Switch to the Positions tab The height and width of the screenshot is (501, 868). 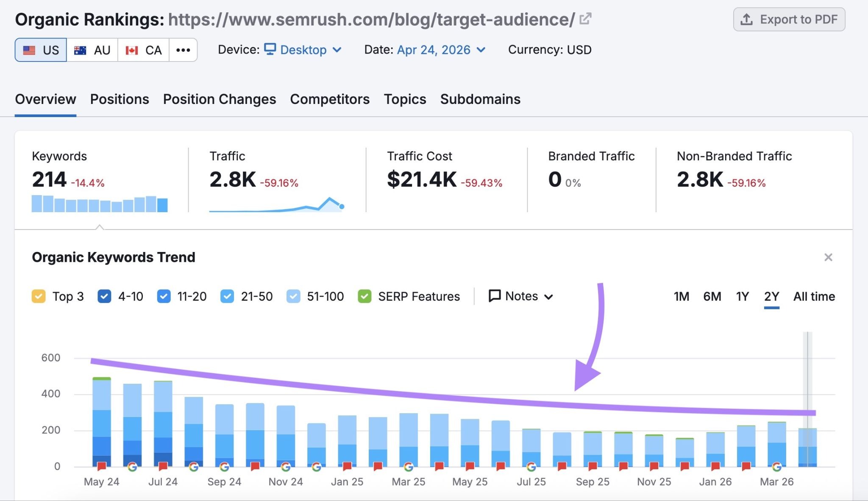pos(120,99)
